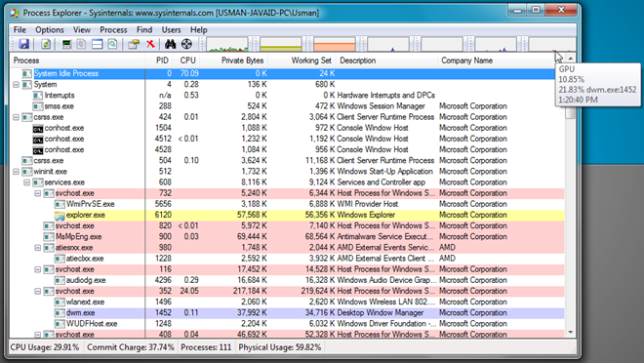
Task: Sort by the CPU column header
Action: (x=187, y=60)
